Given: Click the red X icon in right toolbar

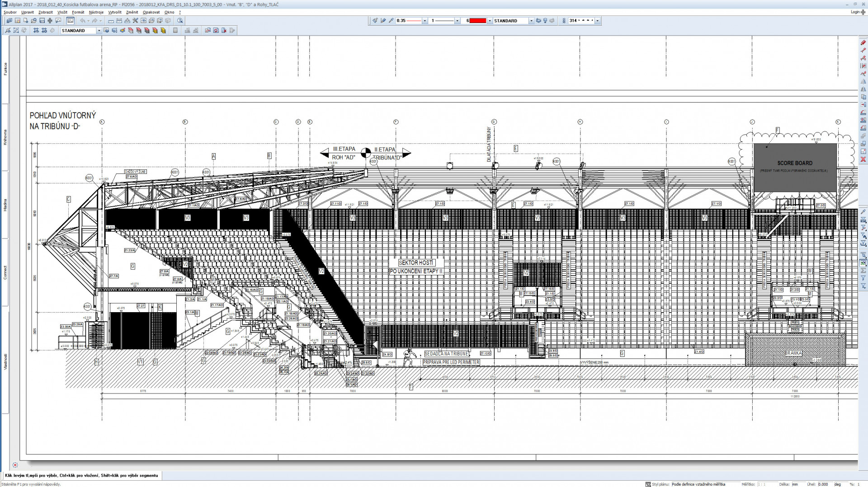Looking at the screenshot, I should tap(863, 159).
